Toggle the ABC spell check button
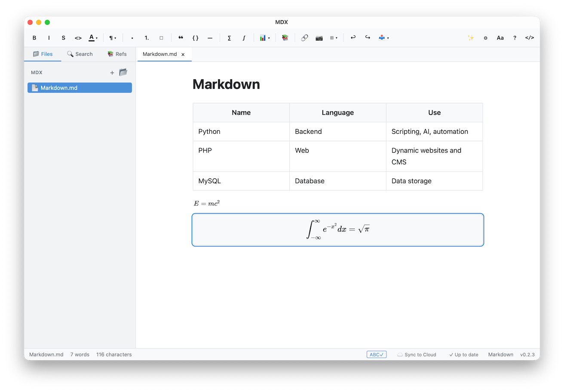This screenshot has height=392, width=564. tap(377, 355)
